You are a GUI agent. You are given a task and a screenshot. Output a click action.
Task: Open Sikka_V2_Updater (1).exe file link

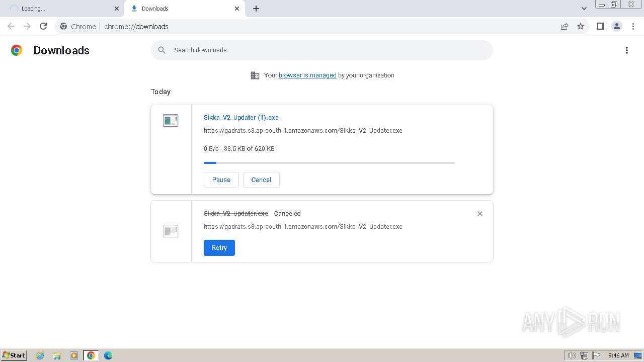[x=241, y=118]
